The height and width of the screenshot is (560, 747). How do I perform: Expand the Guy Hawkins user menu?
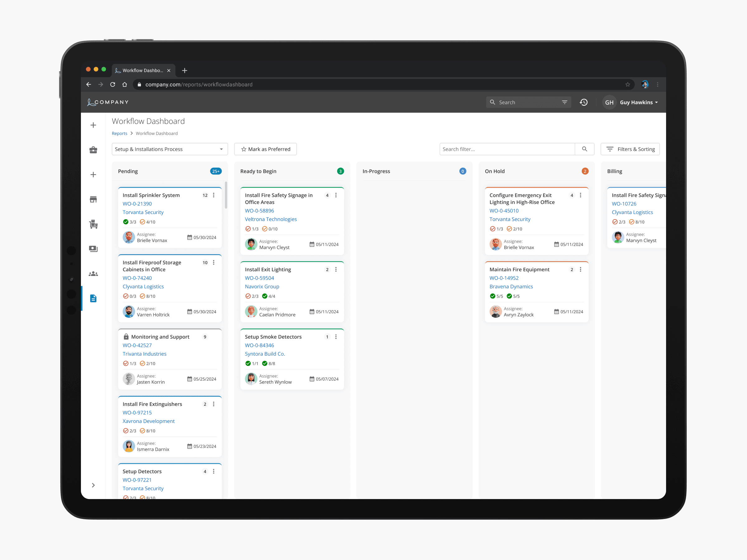(x=638, y=102)
